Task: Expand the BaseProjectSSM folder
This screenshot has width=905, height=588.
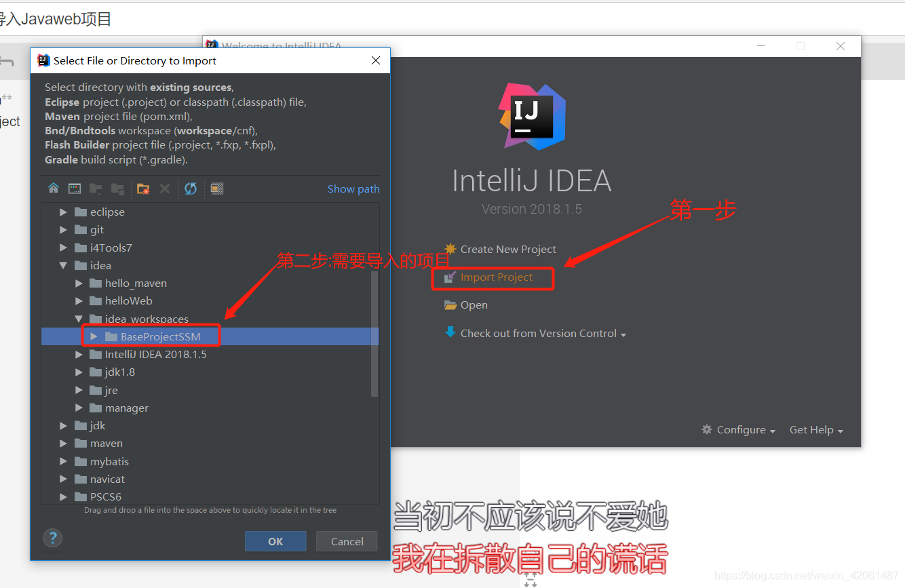Action: tap(94, 336)
